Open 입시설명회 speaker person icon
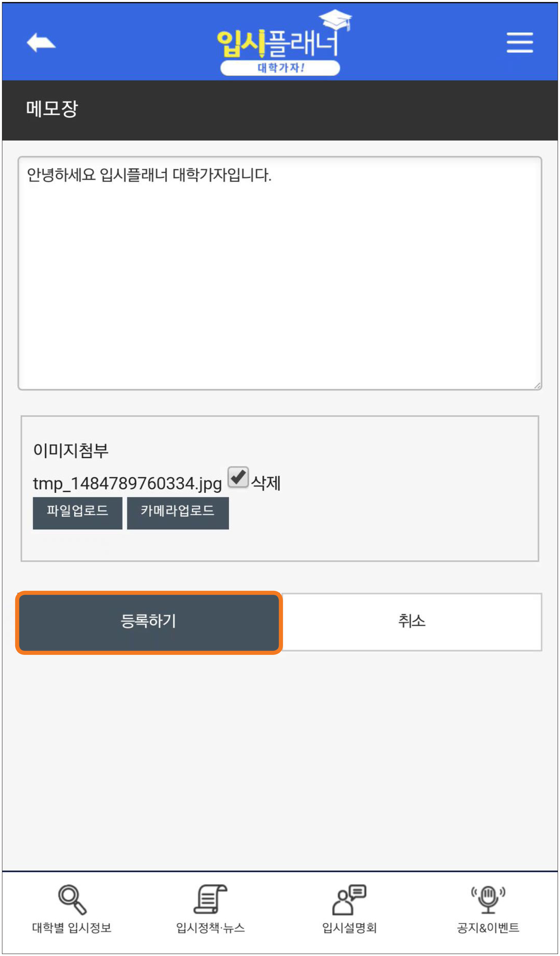 (x=349, y=900)
